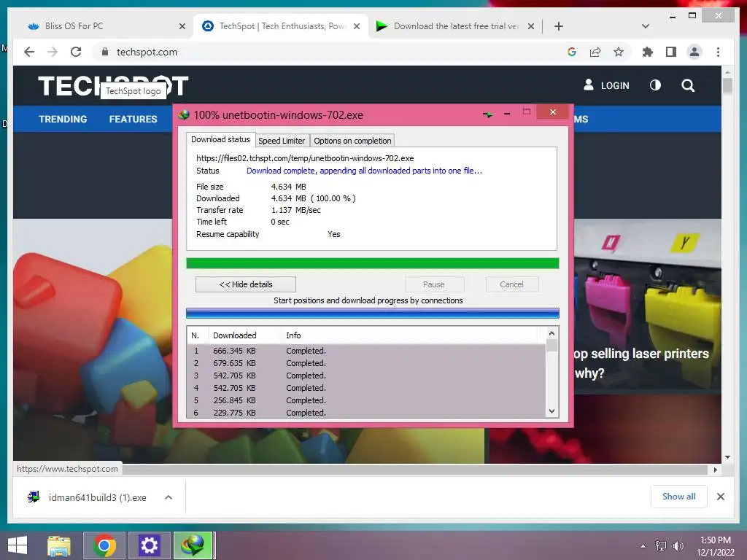Expand the Chrome tab search chevron
Screen dimensions: 747x560
click(645, 26)
